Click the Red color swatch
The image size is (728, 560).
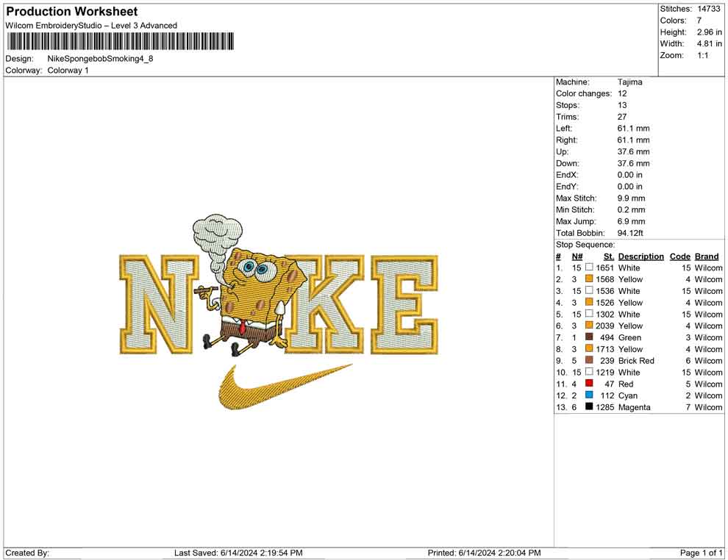[589, 383]
